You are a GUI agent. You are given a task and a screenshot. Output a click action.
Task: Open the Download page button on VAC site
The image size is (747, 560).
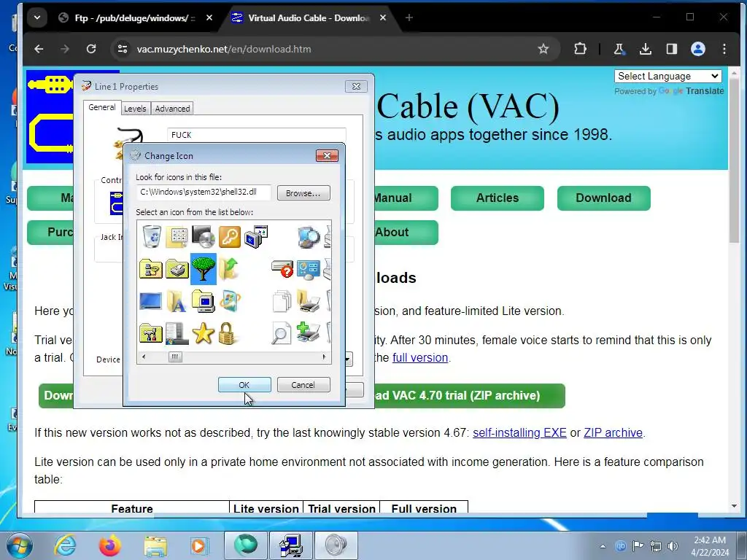click(x=603, y=198)
